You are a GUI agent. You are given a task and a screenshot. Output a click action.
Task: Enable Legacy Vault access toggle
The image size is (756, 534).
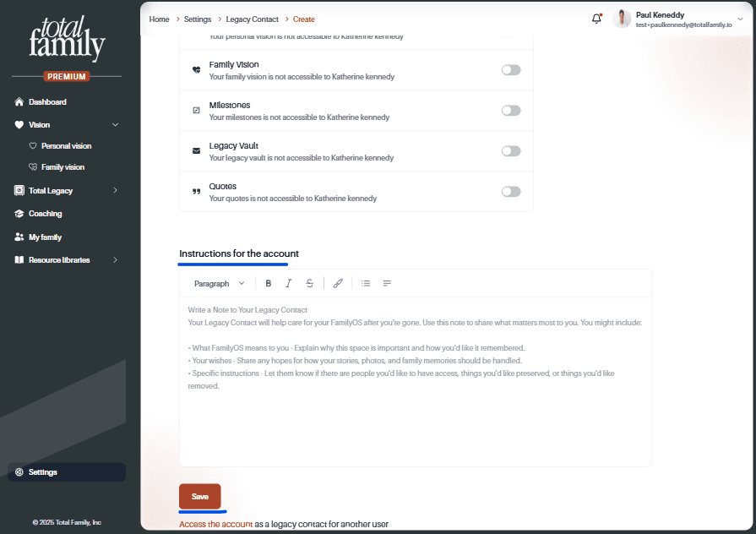click(511, 151)
